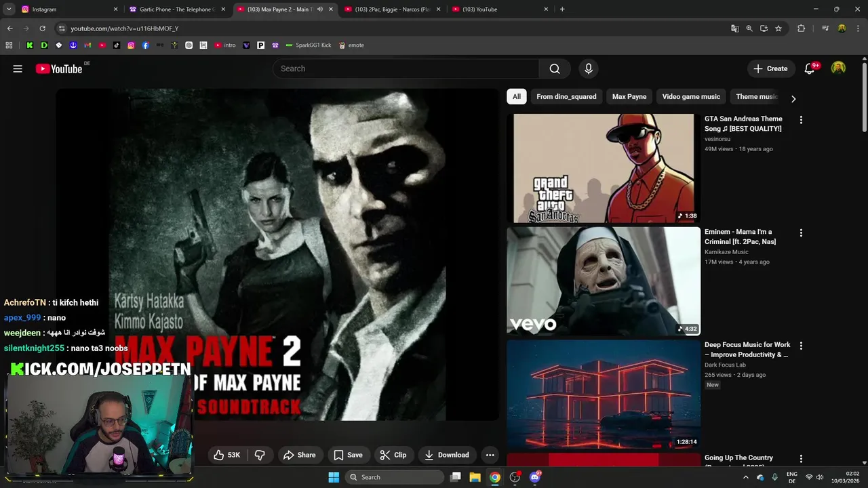Image resolution: width=868 pixels, height=488 pixels.
Task: Open options for GTA San Andreas video
Action: [x=801, y=120]
